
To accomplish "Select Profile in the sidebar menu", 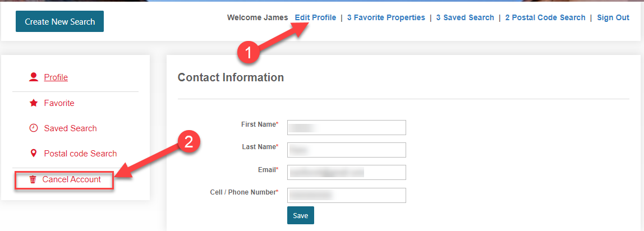I will [x=56, y=77].
